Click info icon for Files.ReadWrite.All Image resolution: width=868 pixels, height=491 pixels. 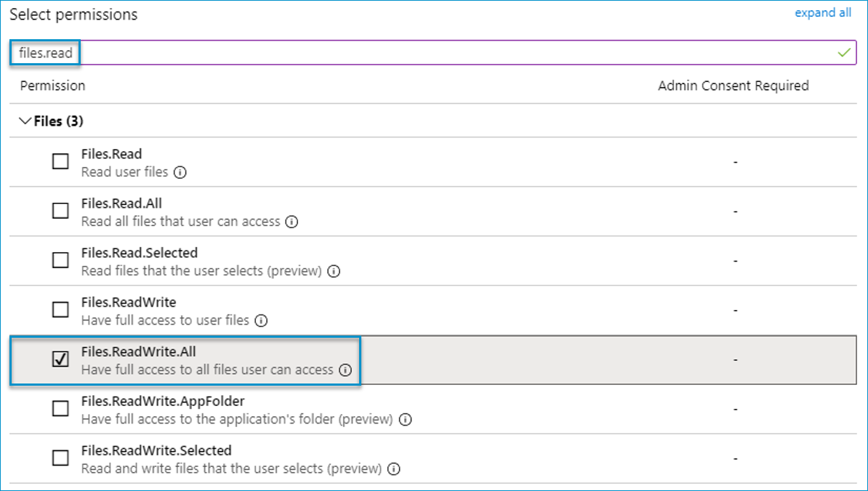coord(345,370)
